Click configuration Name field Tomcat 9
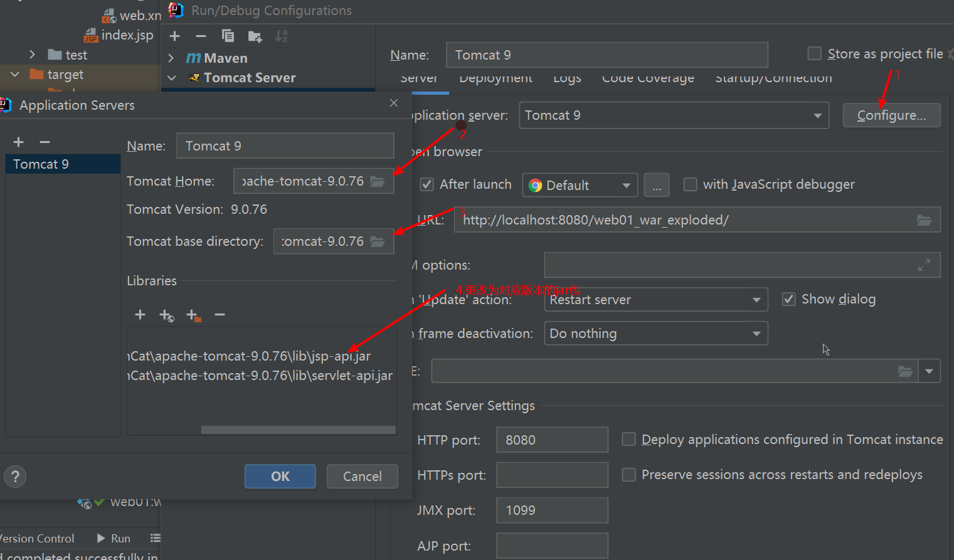 point(607,55)
